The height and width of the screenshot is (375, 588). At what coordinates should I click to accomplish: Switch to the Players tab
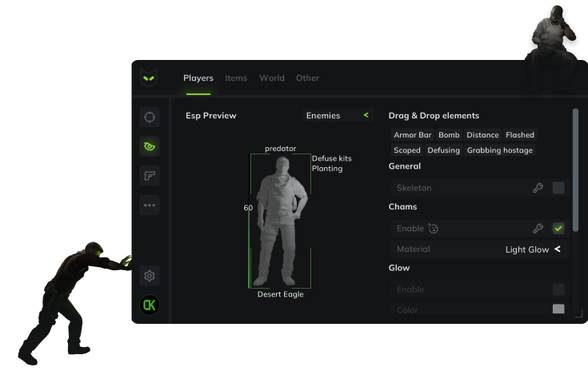(x=198, y=78)
